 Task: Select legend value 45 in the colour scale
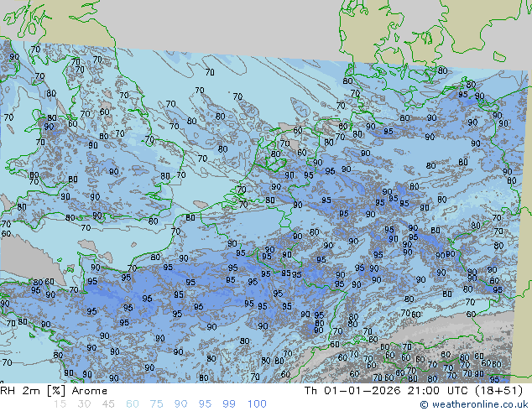(108, 404)
